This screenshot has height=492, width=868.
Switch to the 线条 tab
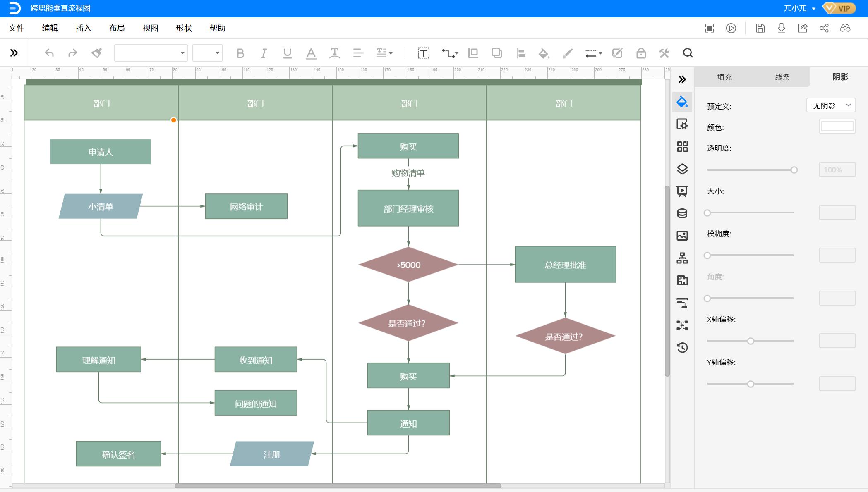pos(782,77)
